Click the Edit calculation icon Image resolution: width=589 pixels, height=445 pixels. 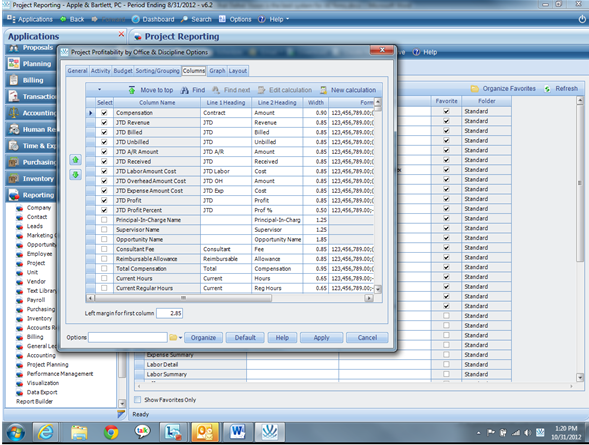261,90
